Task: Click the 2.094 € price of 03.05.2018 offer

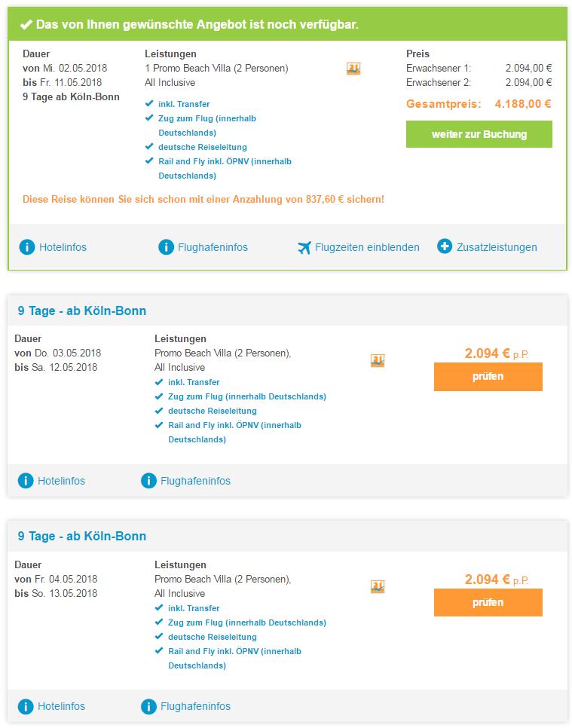Action: pyautogui.click(x=488, y=353)
